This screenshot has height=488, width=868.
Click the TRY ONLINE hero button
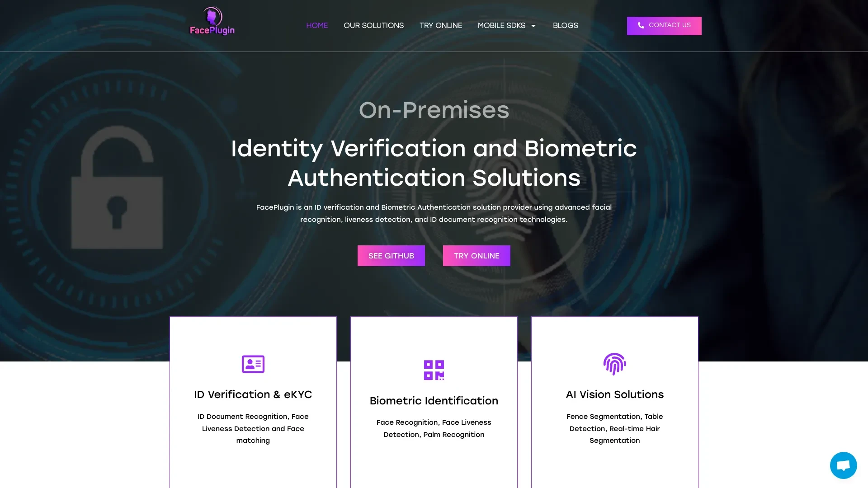click(476, 256)
